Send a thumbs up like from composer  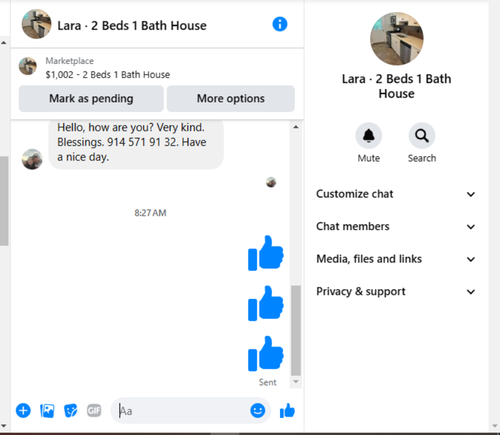point(287,411)
